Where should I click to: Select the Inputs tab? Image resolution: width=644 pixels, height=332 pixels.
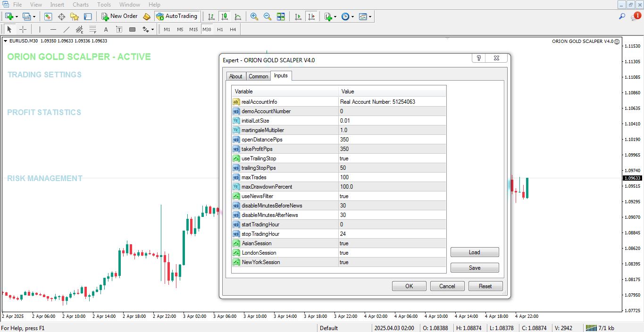(281, 75)
